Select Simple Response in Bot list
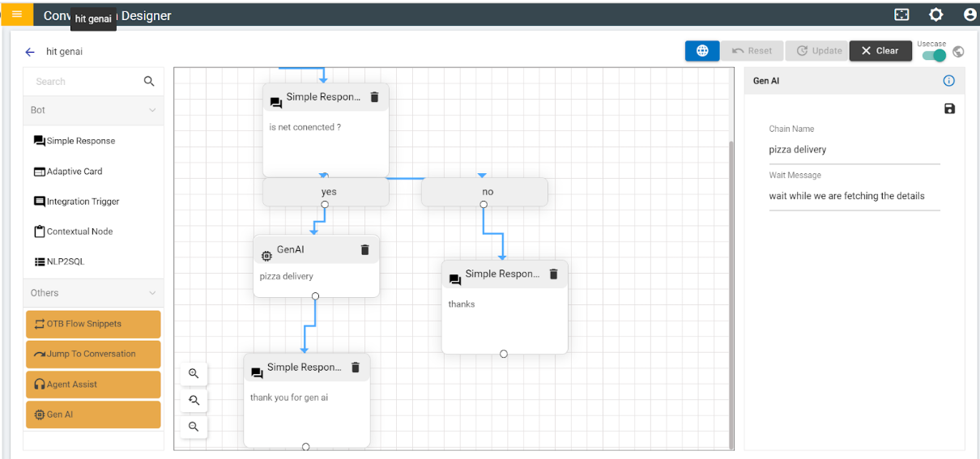The image size is (980, 459). point(75,141)
